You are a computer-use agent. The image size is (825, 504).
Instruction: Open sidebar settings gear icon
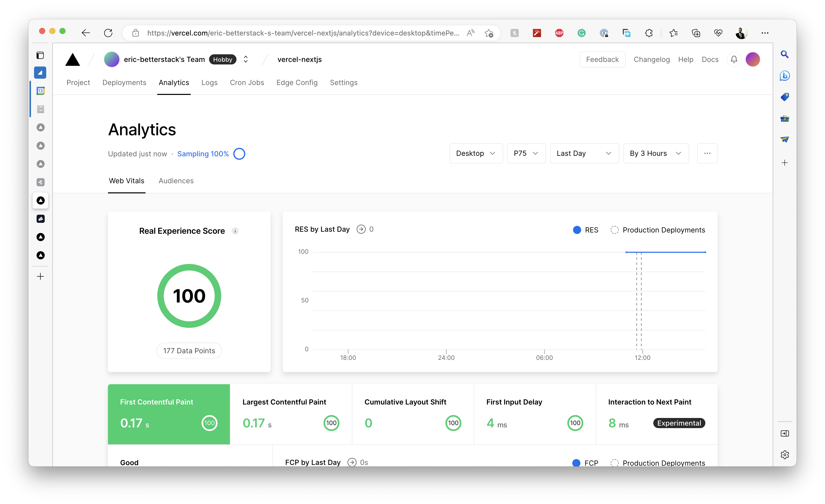784,455
